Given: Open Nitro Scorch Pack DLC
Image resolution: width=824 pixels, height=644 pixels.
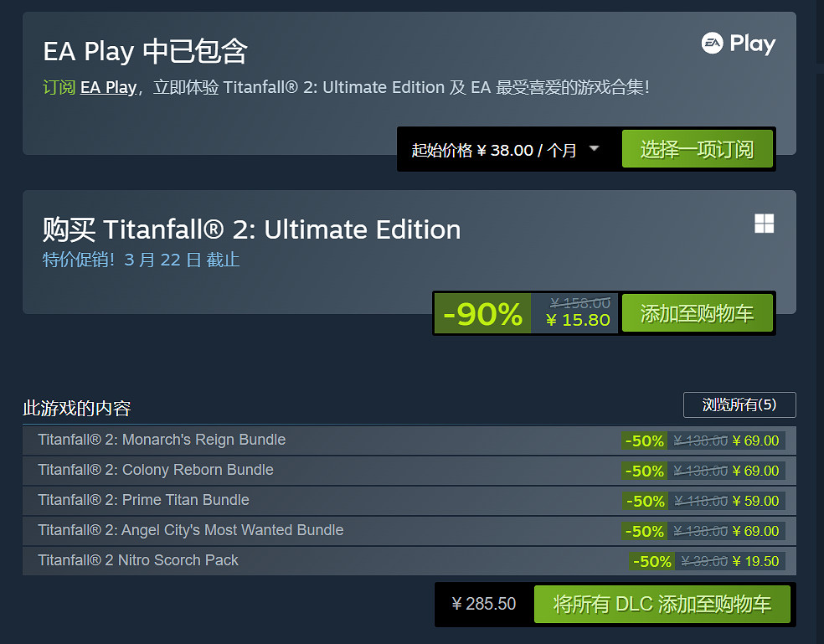Looking at the screenshot, I should (x=138, y=560).
